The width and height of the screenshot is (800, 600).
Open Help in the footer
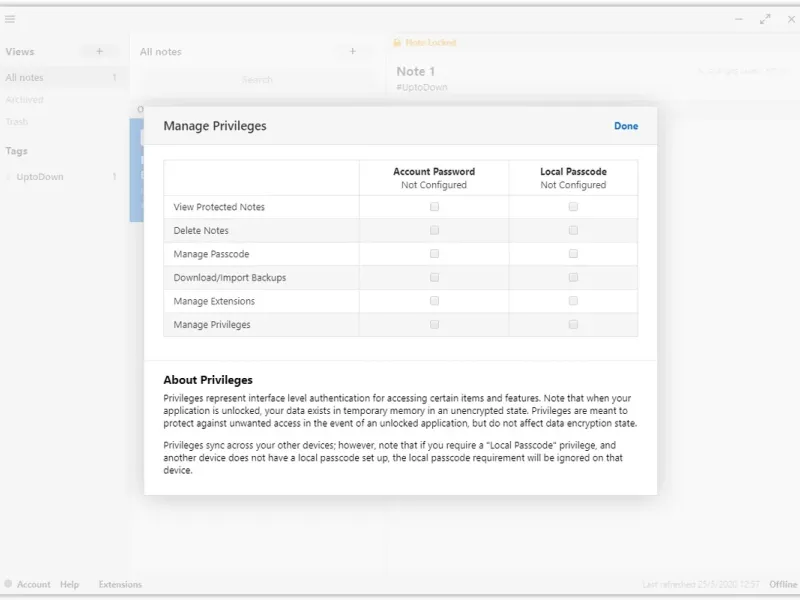[x=69, y=584]
